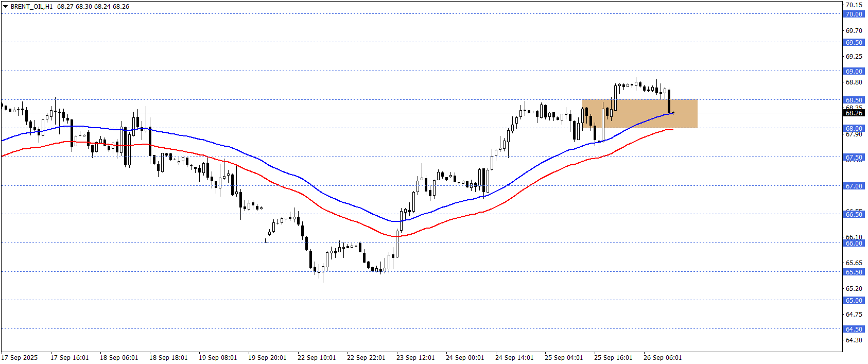Viewport: 868px width, 364px height.
Task: Click the 19 Sep 20:01 time label
Action: click(267, 357)
